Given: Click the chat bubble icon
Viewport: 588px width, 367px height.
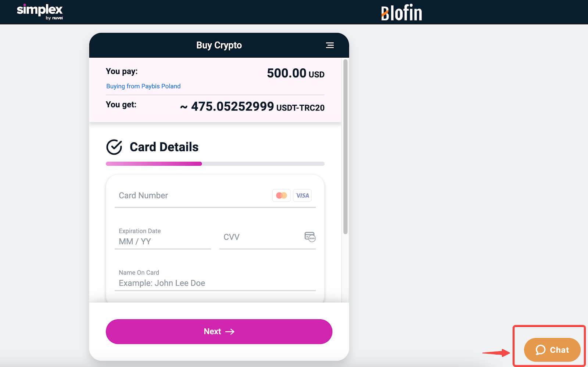Looking at the screenshot, I should (540, 350).
